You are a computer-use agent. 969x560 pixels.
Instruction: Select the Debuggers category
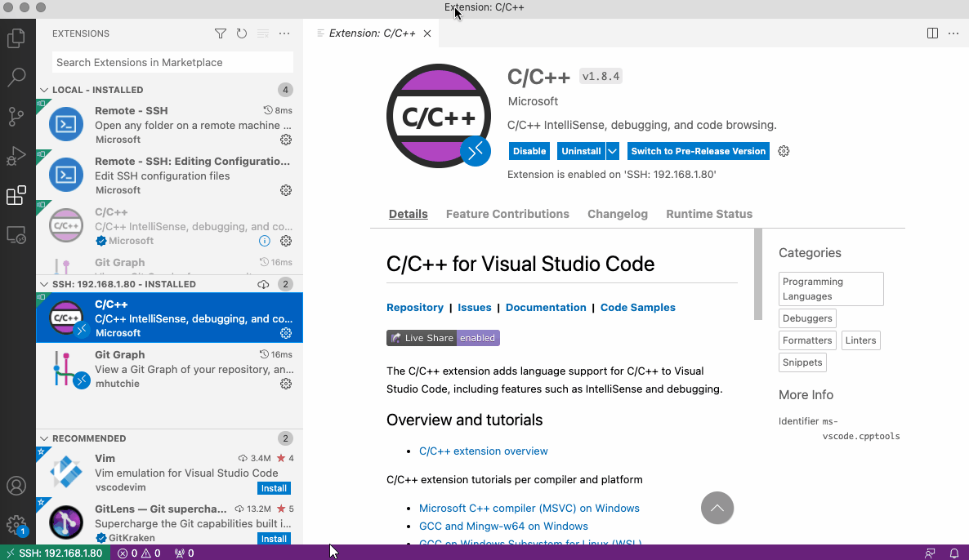(x=807, y=318)
